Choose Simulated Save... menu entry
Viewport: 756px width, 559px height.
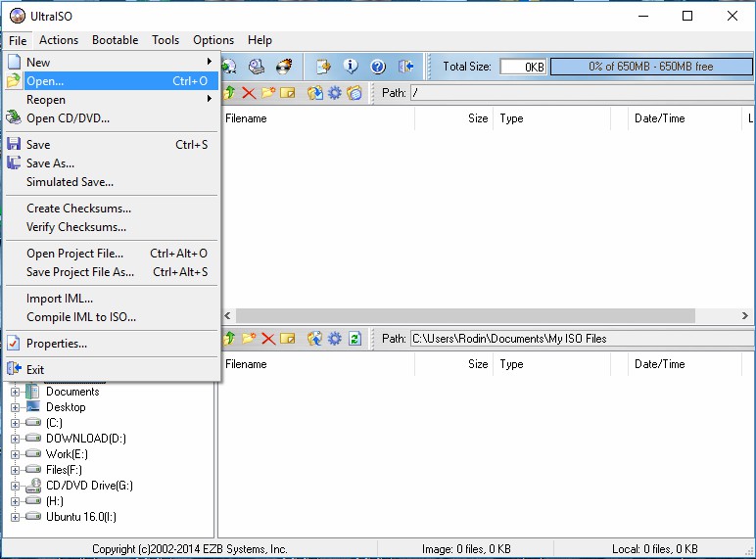click(112, 182)
